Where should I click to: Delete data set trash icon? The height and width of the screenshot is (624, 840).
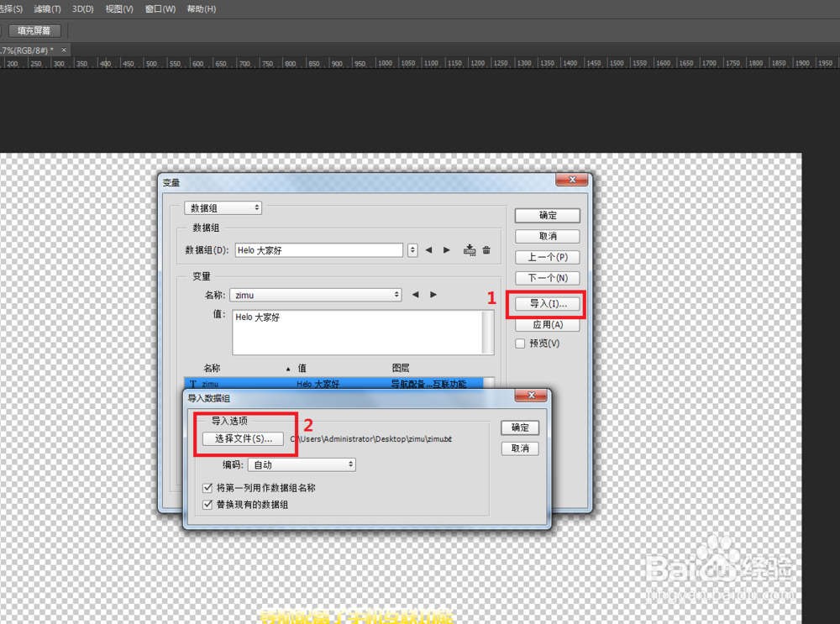[486, 250]
